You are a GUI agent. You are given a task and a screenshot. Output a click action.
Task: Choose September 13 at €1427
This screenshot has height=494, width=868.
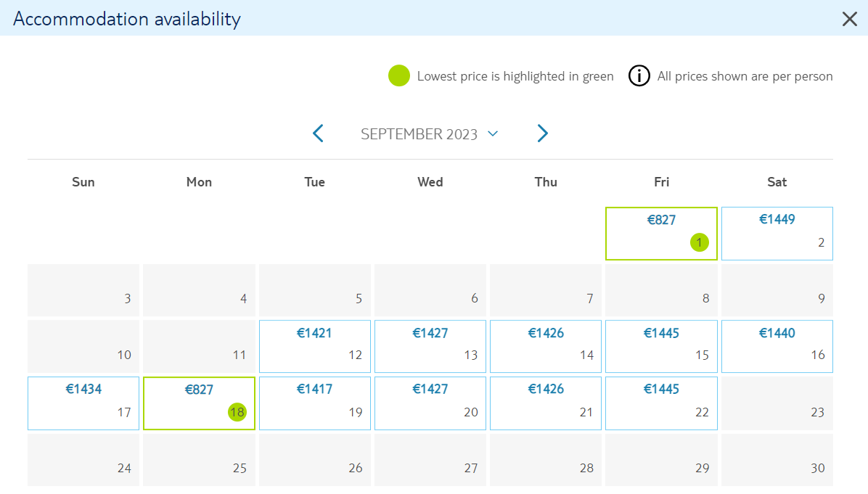[x=430, y=346]
